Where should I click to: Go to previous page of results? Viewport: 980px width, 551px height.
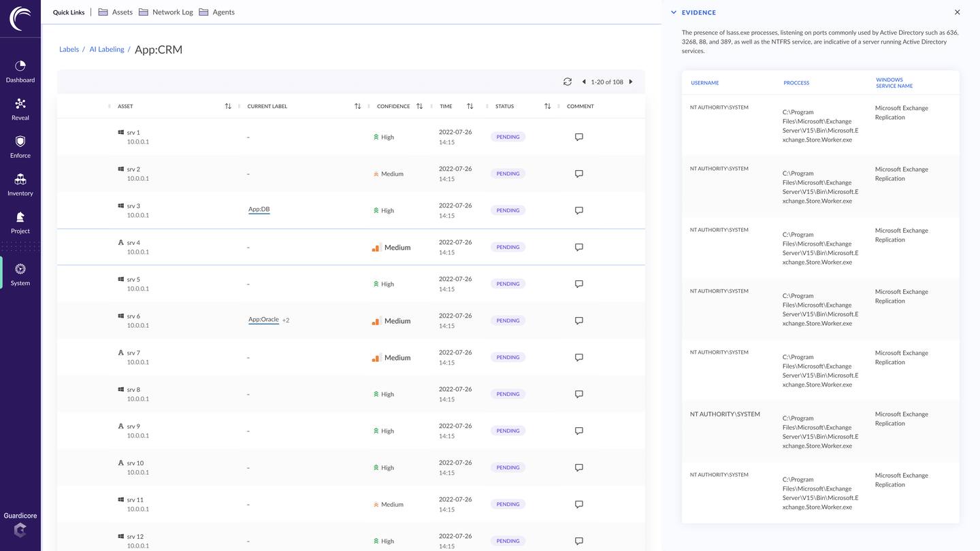pos(583,82)
